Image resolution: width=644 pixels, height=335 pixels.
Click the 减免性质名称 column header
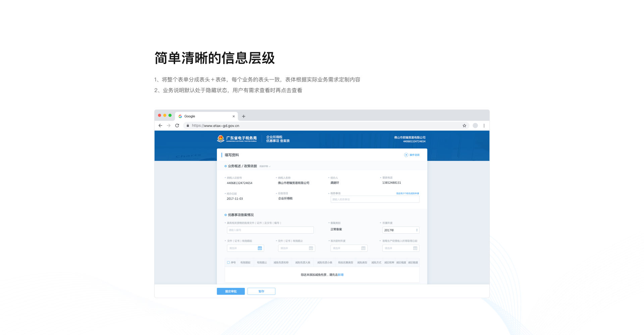281,263
